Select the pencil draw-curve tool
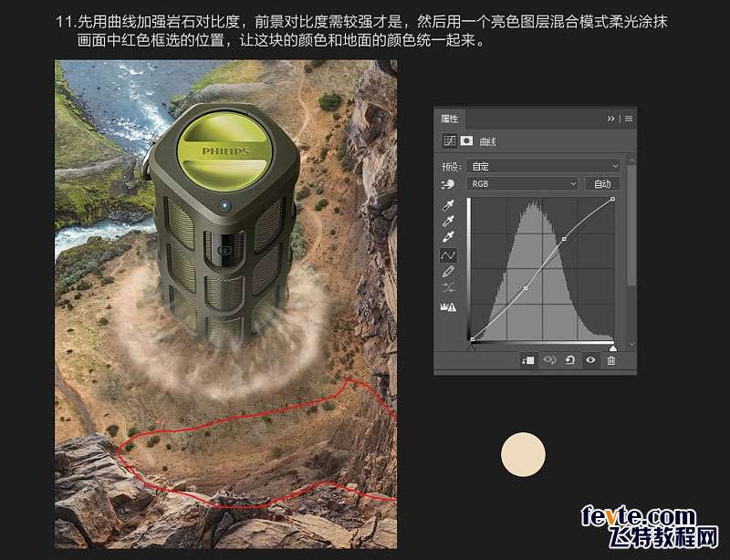The width and height of the screenshot is (730, 560). (448, 272)
